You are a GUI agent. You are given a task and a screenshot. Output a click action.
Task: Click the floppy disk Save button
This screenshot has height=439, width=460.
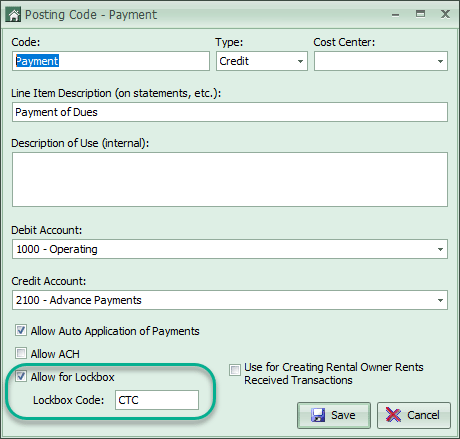[x=334, y=415]
